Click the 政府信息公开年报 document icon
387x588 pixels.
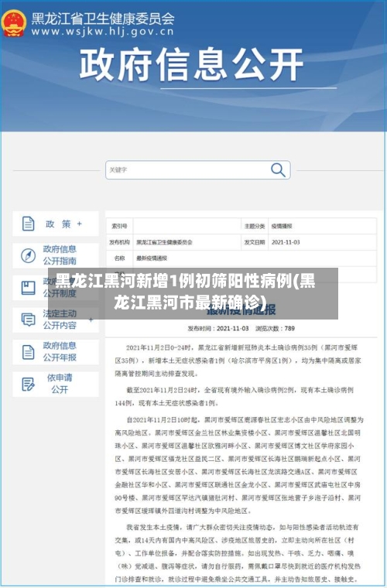click(28, 352)
